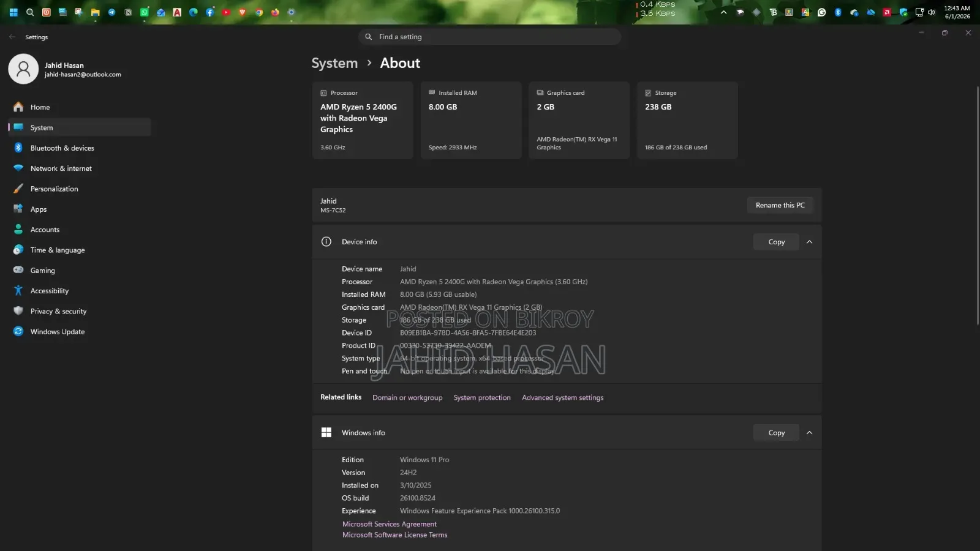Screen dimensions: 980x551
Task: Go back with the Settings back arrow
Action: 12,37
